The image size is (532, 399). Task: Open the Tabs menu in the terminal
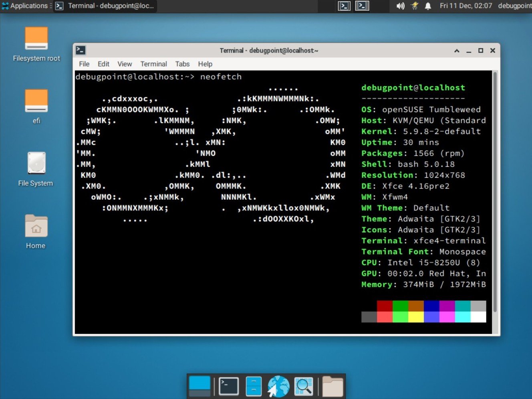pos(182,64)
